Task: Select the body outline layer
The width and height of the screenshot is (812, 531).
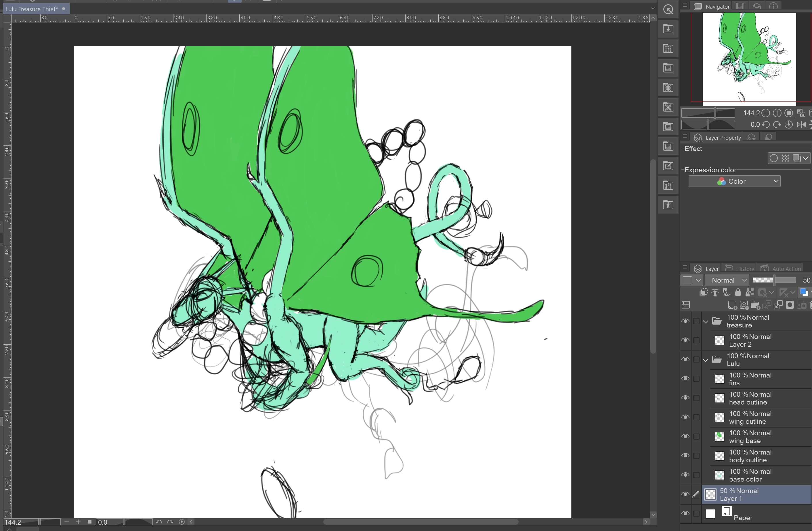Action: pyautogui.click(x=761, y=456)
